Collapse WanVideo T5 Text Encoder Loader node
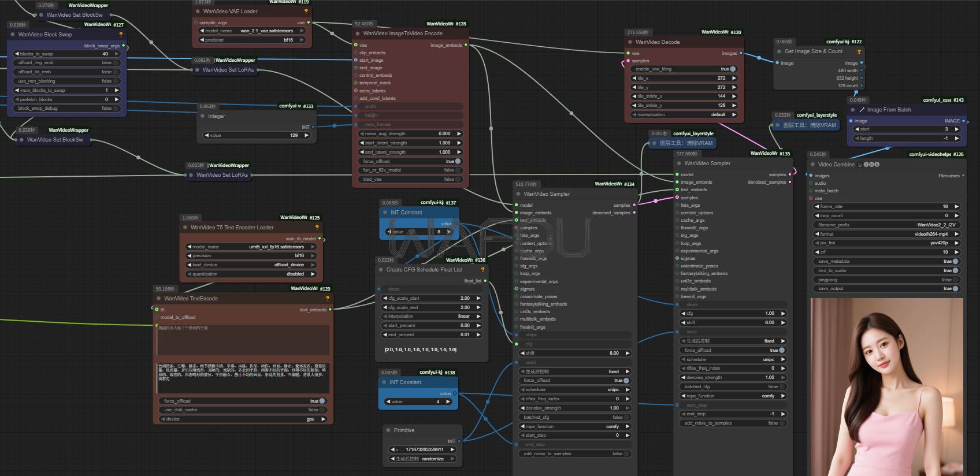This screenshot has height=476, width=980. (x=185, y=228)
